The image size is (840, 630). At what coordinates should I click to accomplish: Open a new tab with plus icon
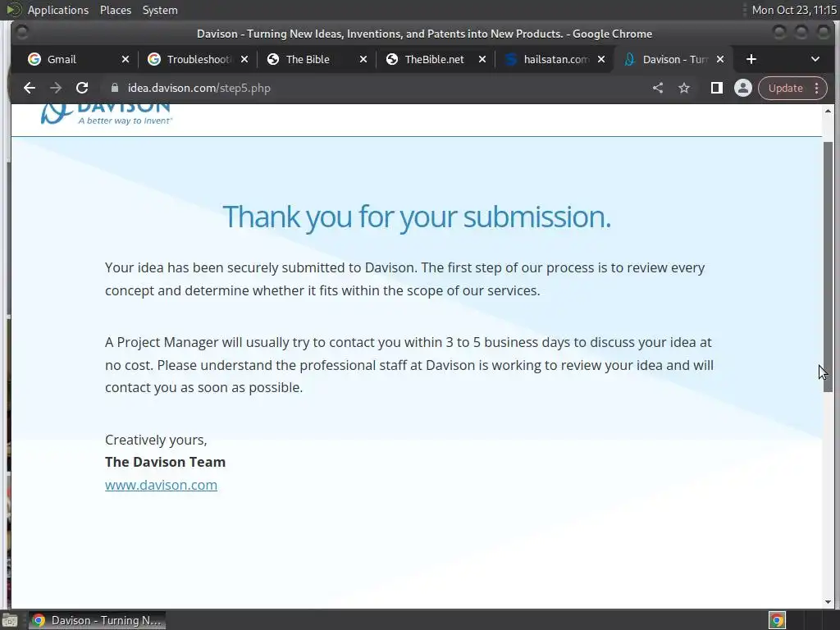pyautogui.click(x=751, y=59)
